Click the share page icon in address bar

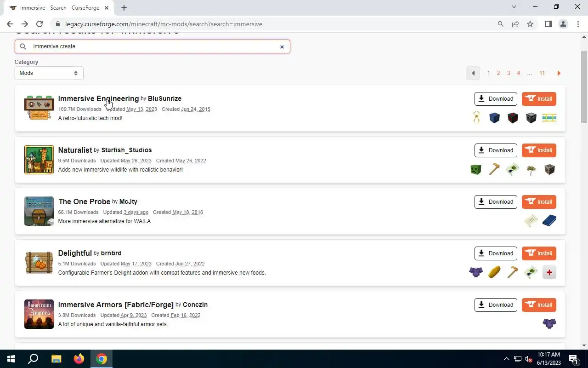[x=515, y=24]
